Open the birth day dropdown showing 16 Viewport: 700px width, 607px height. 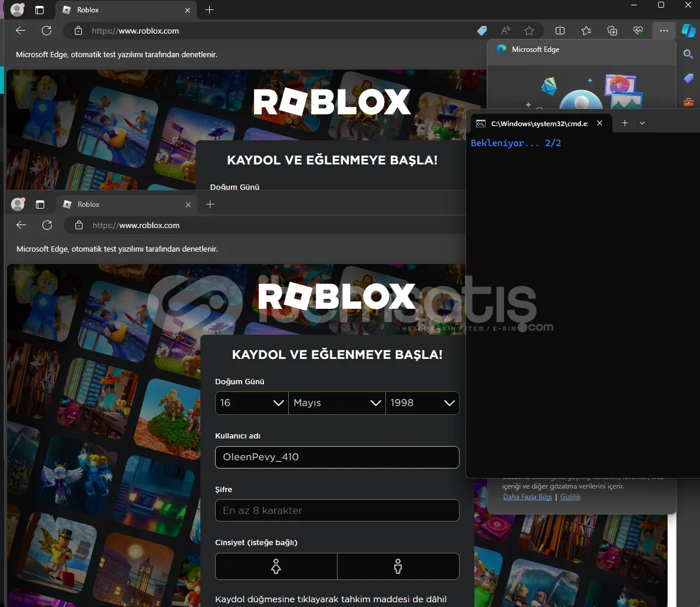[252, 403]
